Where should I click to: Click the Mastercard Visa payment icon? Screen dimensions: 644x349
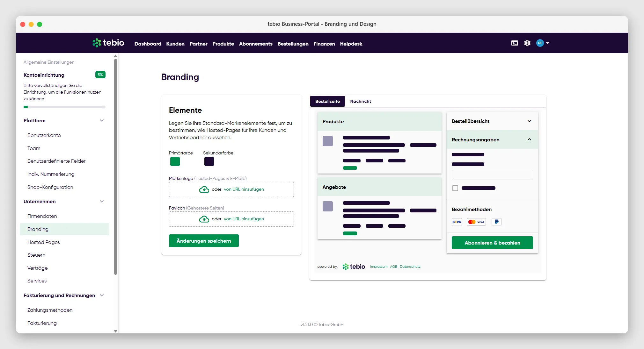click(x=476, y=222)
